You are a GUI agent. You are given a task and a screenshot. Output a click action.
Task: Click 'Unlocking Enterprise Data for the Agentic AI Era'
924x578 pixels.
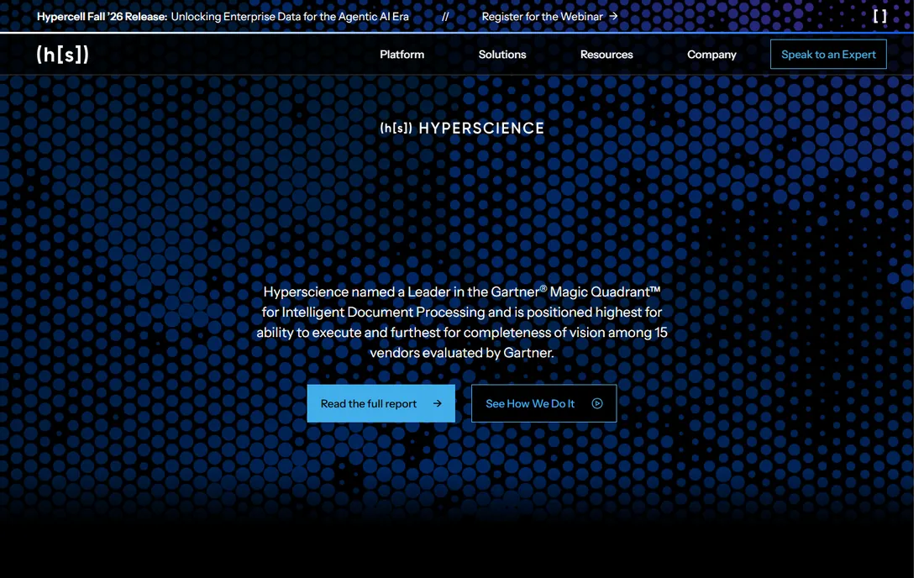coord(290,17)
